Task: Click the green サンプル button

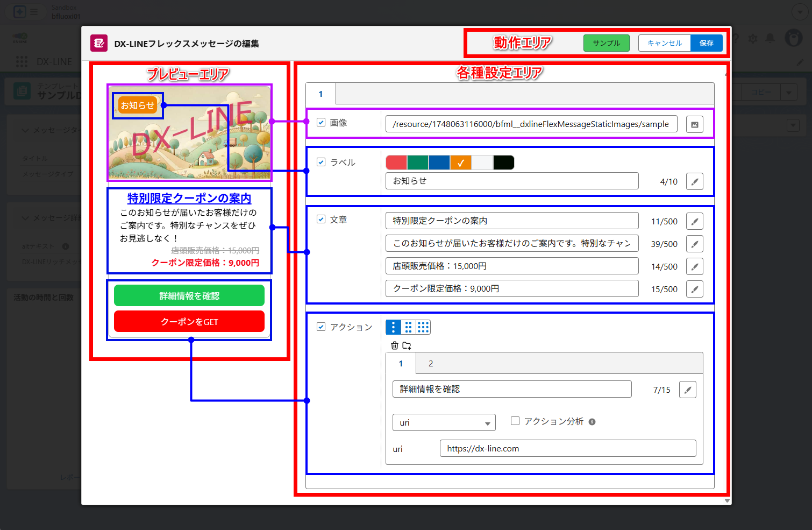Action: [x=606, y=43]
